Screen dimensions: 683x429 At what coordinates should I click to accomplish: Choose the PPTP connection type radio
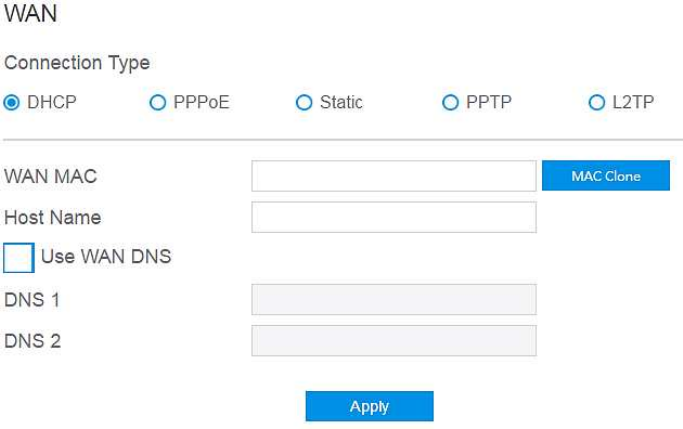450,102
